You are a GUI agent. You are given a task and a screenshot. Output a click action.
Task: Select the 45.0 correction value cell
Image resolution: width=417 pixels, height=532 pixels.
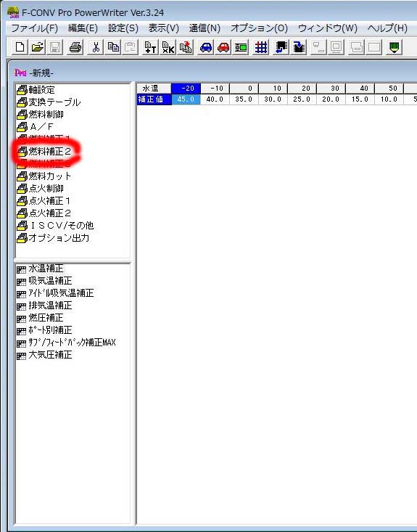[x=186, y=99]
